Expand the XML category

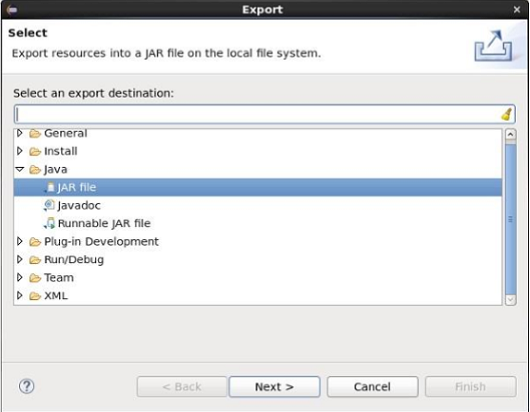[20, 295]
